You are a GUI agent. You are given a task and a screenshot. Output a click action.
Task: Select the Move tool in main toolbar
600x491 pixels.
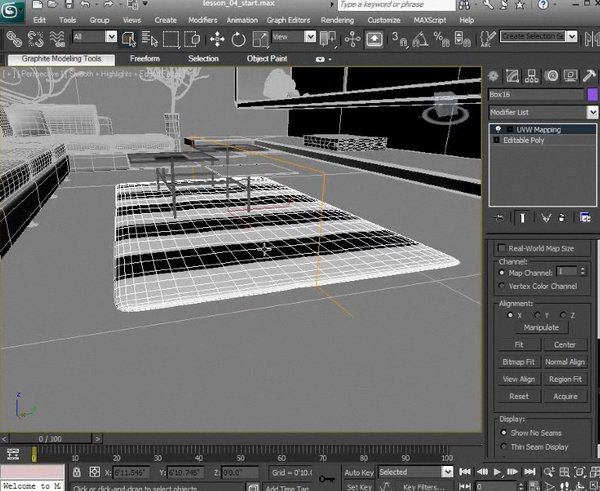point(217,38)
